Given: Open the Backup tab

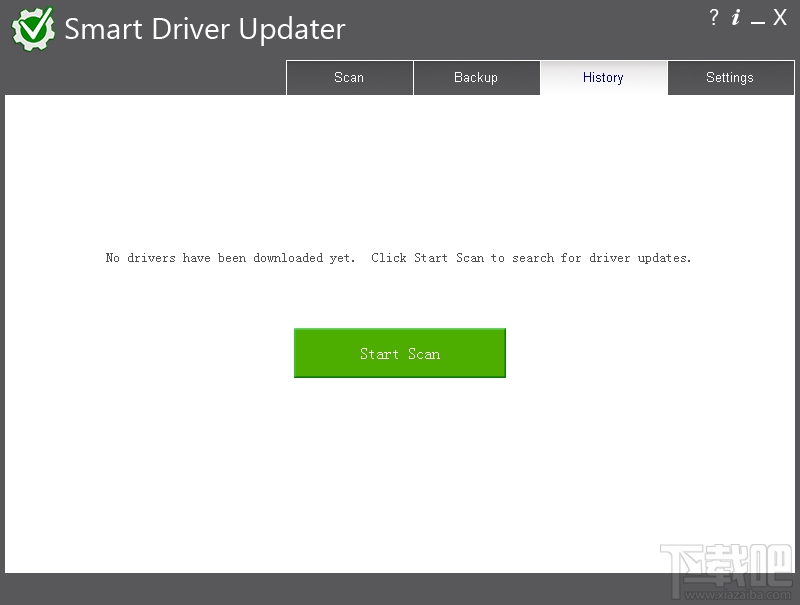Looking at the screenshot, I should pyautogui.click(x=476, y=77).
